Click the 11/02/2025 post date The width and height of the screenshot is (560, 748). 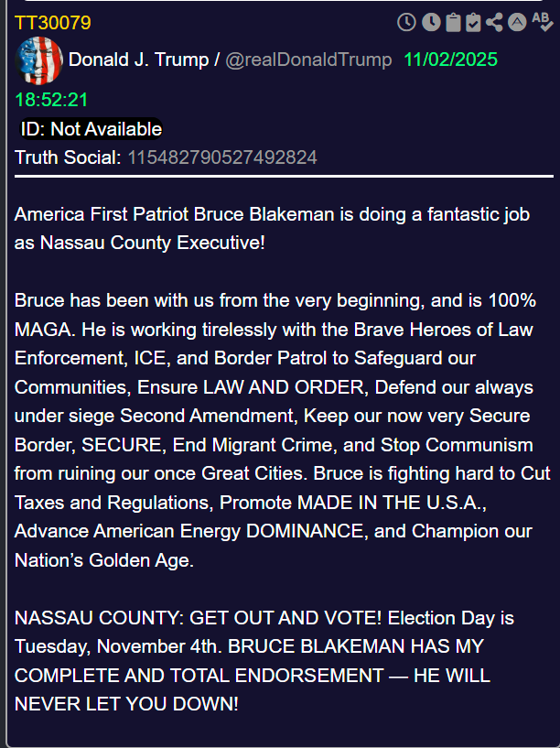[x=450, y=60]
